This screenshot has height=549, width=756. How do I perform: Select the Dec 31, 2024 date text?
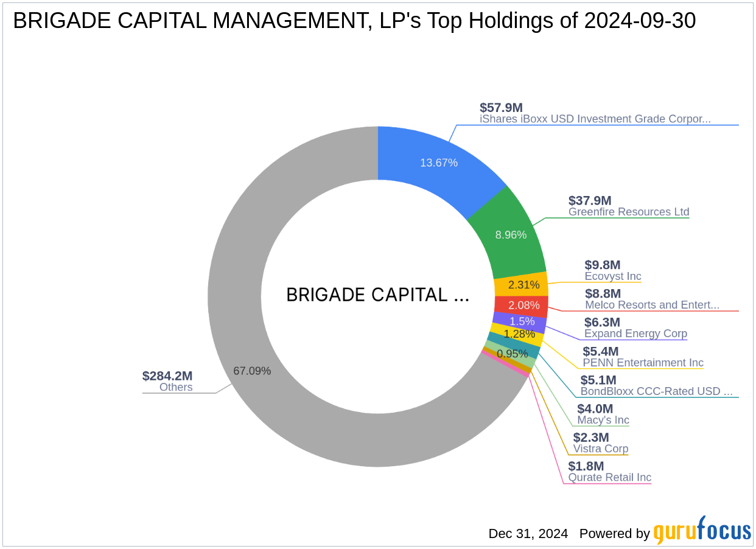pos(527,533)
